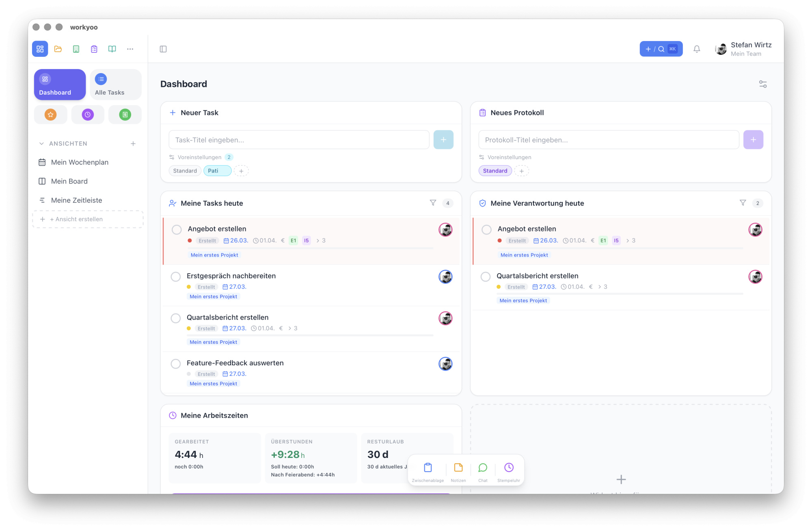Open dashboard settings sliders icon

[x=763, y=84]
